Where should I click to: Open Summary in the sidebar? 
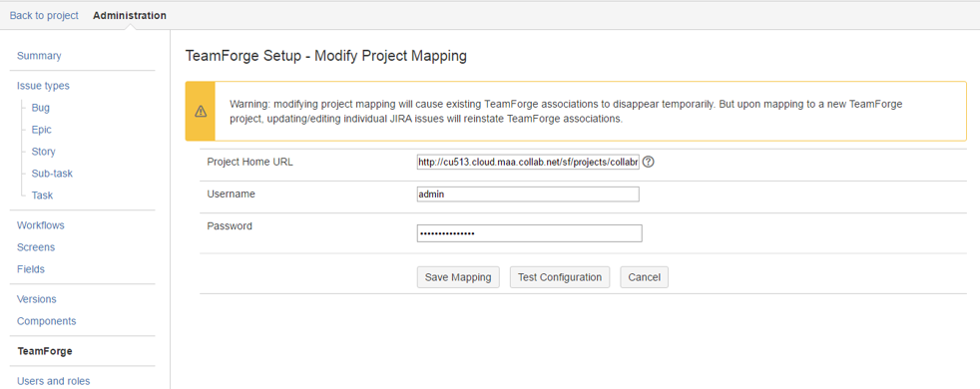(x=39, y=56)
